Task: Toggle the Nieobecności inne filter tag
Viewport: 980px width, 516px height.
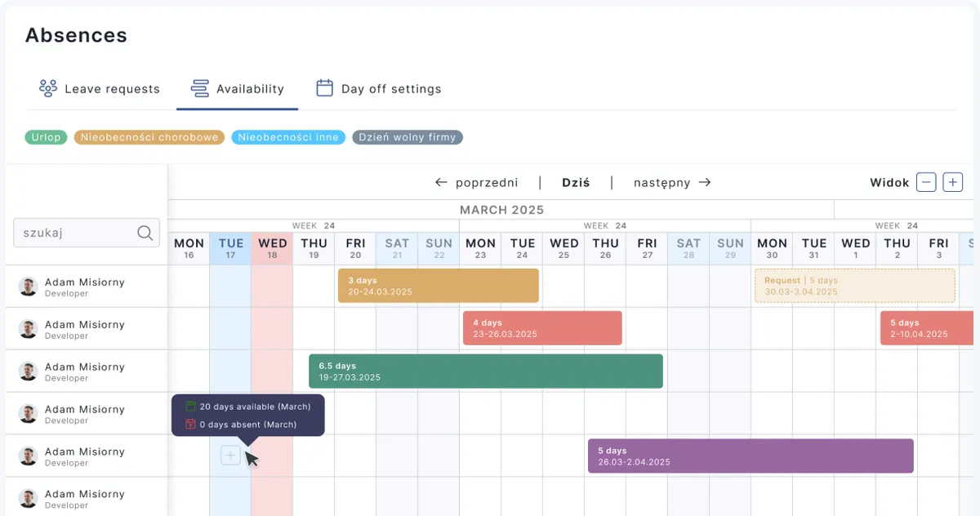Action: 288,137
